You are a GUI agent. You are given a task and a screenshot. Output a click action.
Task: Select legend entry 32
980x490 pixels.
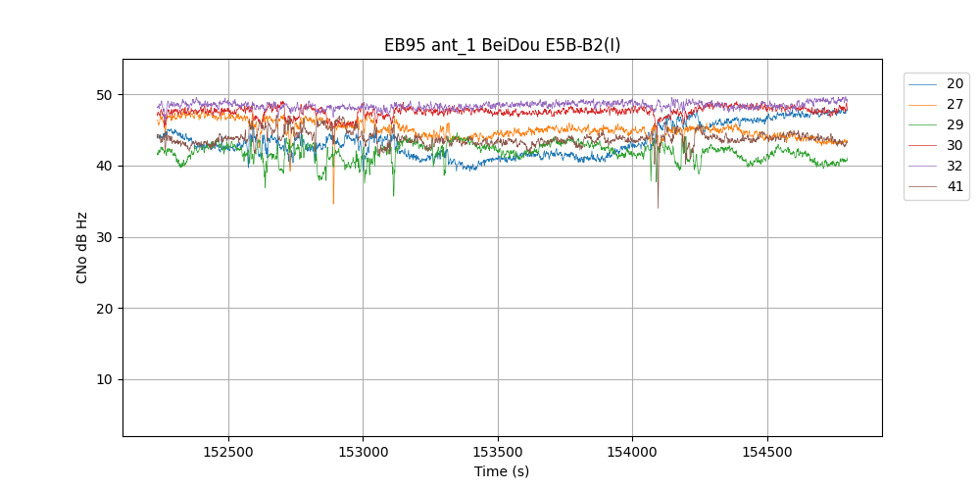coord(955,166)
